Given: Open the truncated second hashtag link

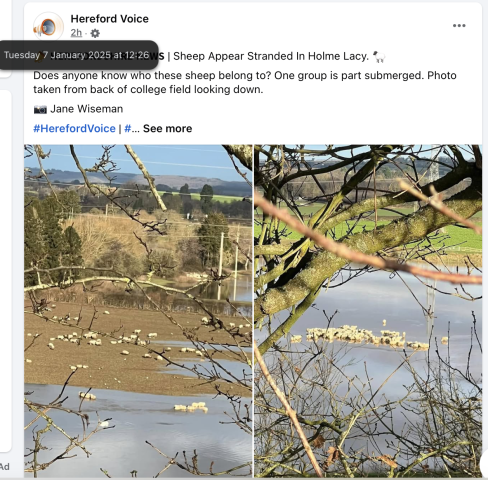Looking at the screenshot, I should [x=131, y=129].
